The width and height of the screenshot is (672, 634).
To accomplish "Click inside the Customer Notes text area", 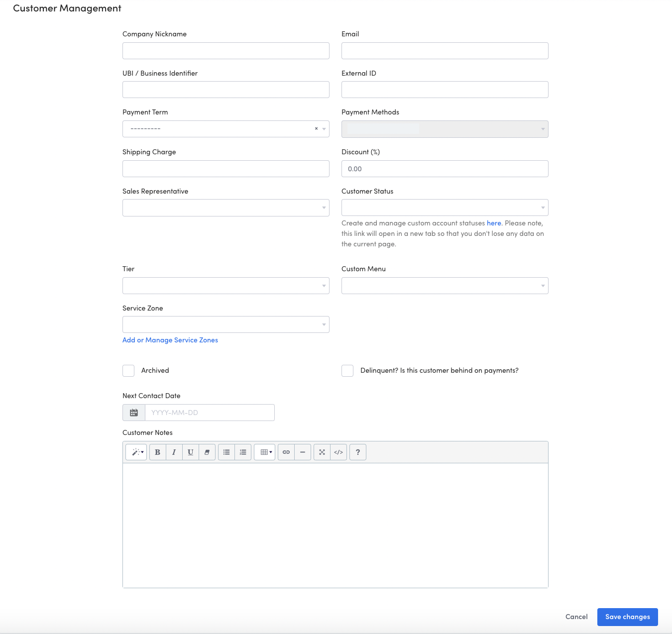I will click(x=336, y=526).
